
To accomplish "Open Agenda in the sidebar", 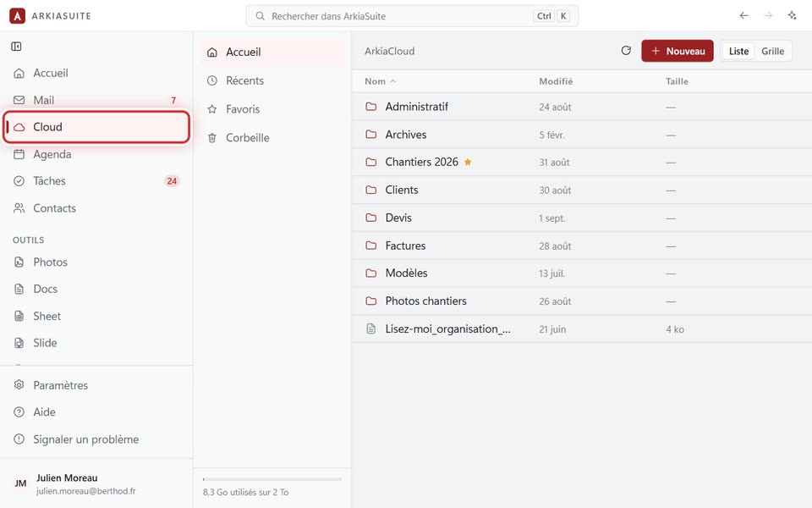I will (96, 154).
